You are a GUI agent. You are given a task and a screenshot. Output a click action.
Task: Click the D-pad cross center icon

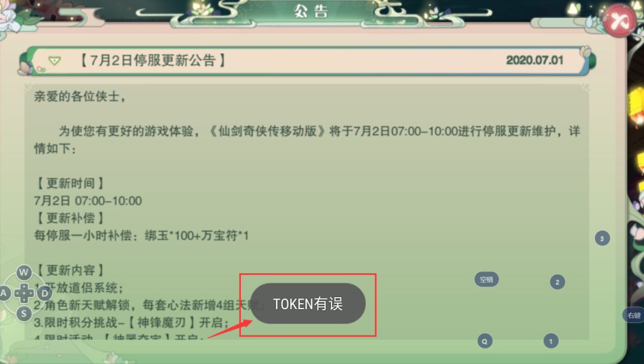(x=24, y=293)
